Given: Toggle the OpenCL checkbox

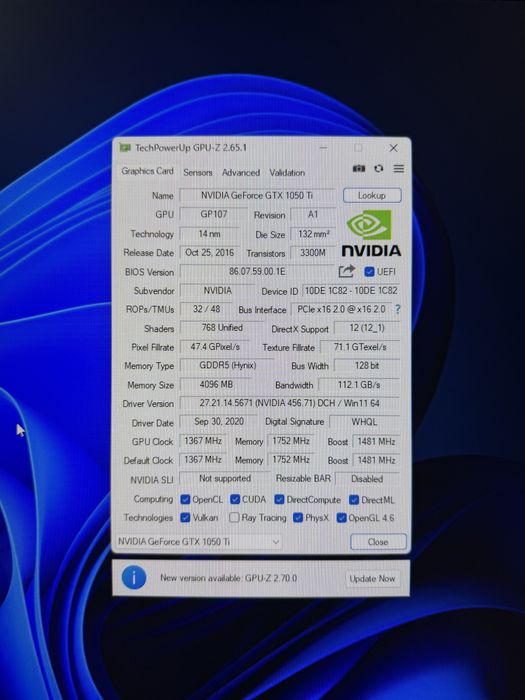Looking at the screenshot, I should coord(185,499).
